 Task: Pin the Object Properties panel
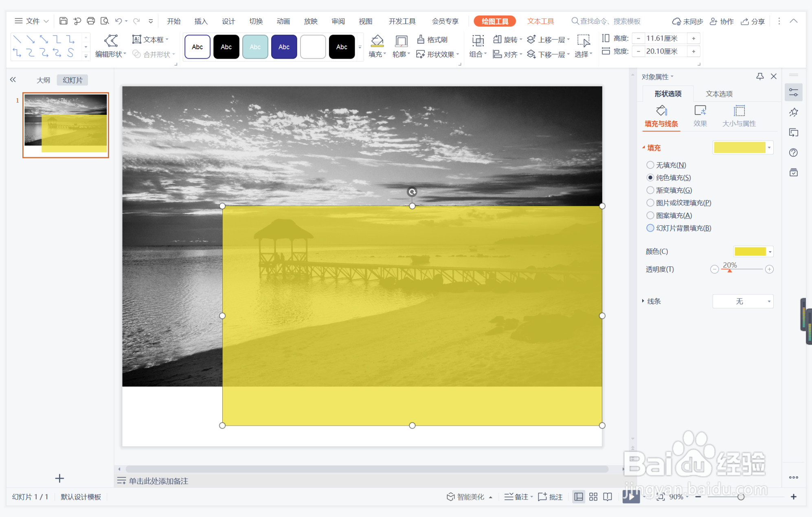[760, 77]
